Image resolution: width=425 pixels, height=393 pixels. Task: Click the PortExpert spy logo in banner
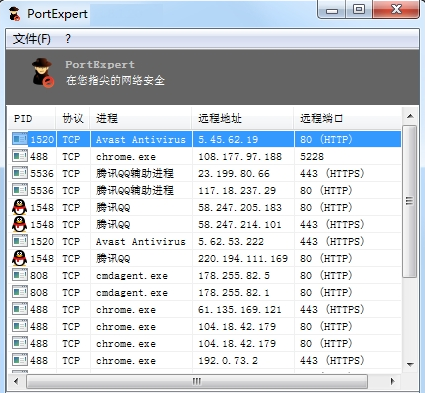43,73
